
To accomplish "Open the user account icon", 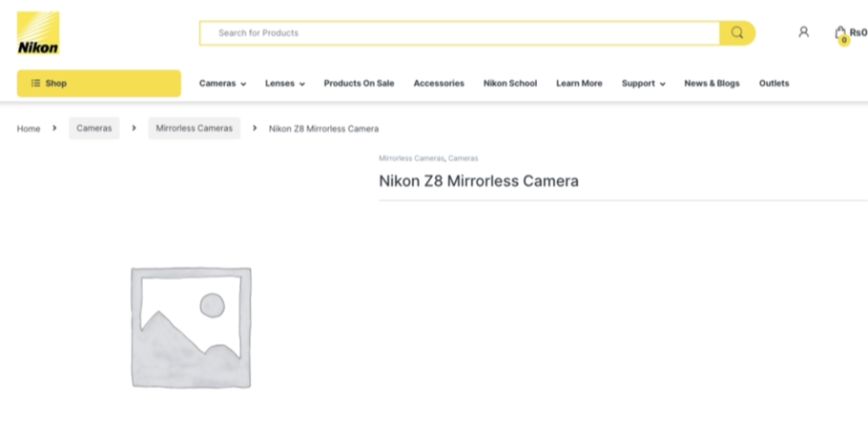I will [x=804, y=32].
